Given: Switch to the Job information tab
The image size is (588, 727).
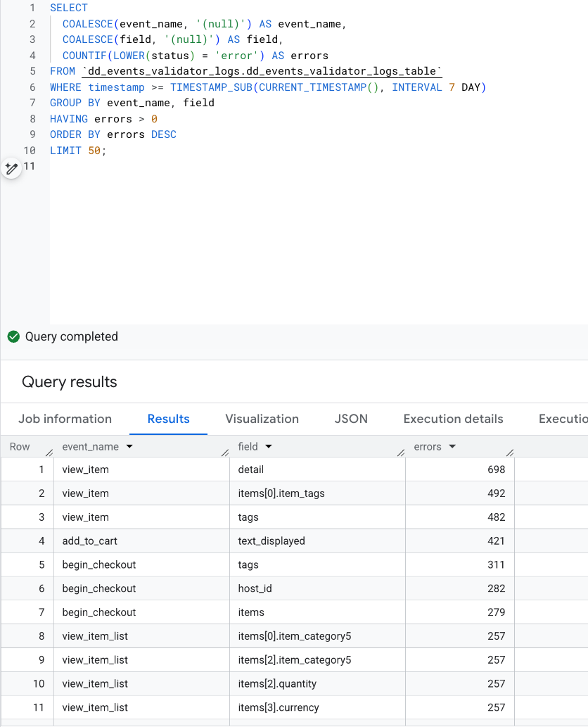Looking at the screenshot, I should (x=65, y=419).
